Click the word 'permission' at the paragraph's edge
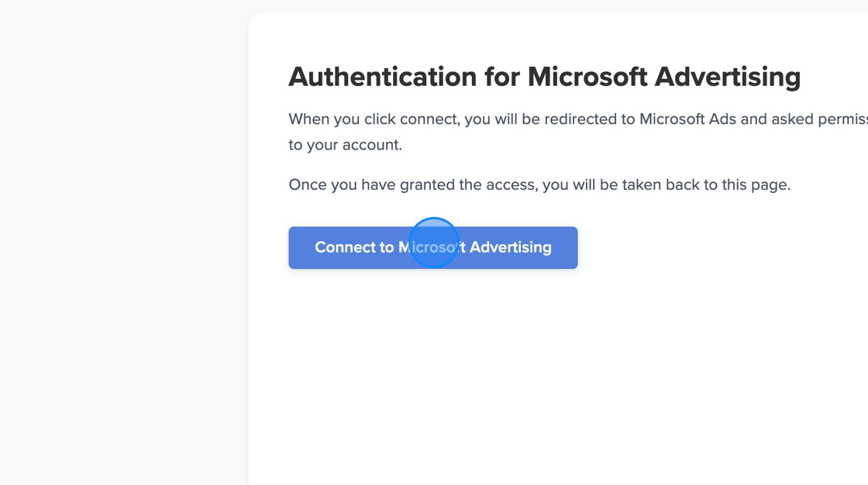This screenshot has height=485, width=868. coord(843,119)
